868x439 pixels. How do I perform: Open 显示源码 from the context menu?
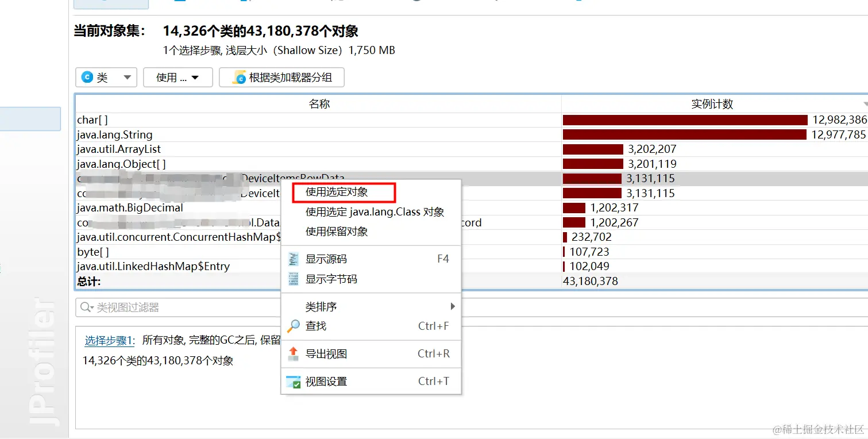[371, 259]
